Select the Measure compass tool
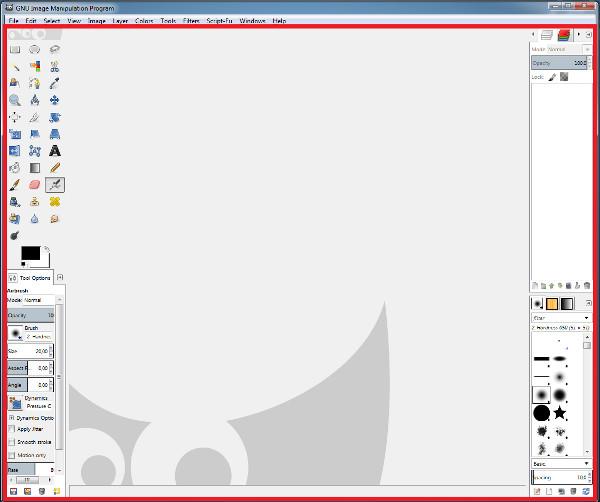 coord(34,100)
